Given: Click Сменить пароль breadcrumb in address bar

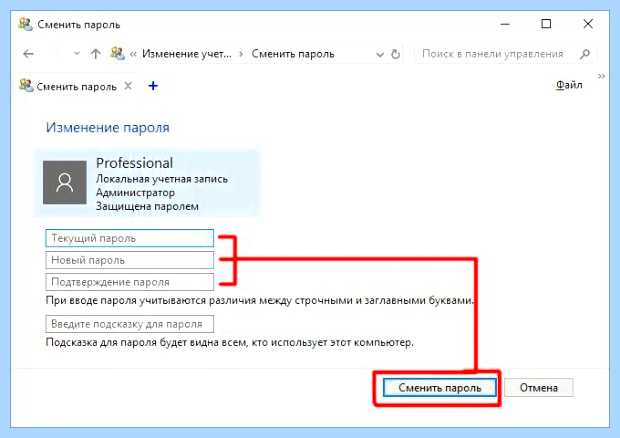Looking at the screenshot, I should pyautogui.click(x=293, y=54).
